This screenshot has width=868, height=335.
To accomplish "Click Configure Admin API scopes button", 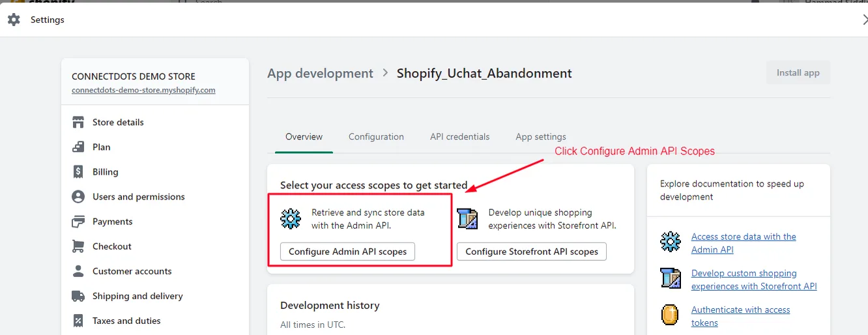I will click(x=347, y=252).
